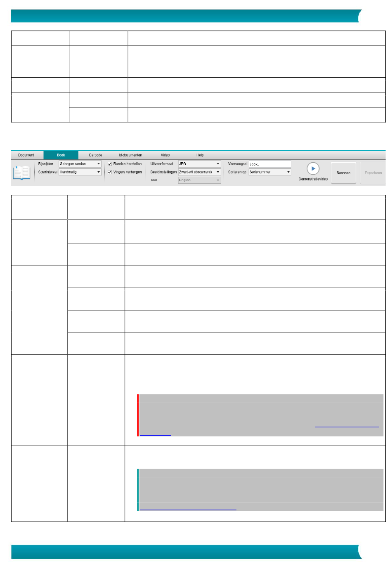
Task: Follow the link in the teal note box
Action: coord(188,509)
